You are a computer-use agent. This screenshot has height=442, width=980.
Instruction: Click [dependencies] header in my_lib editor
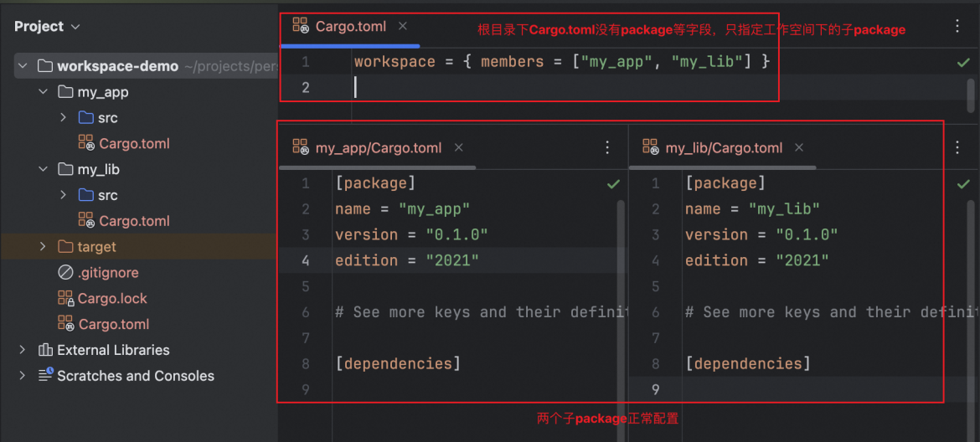coord(747,363)
